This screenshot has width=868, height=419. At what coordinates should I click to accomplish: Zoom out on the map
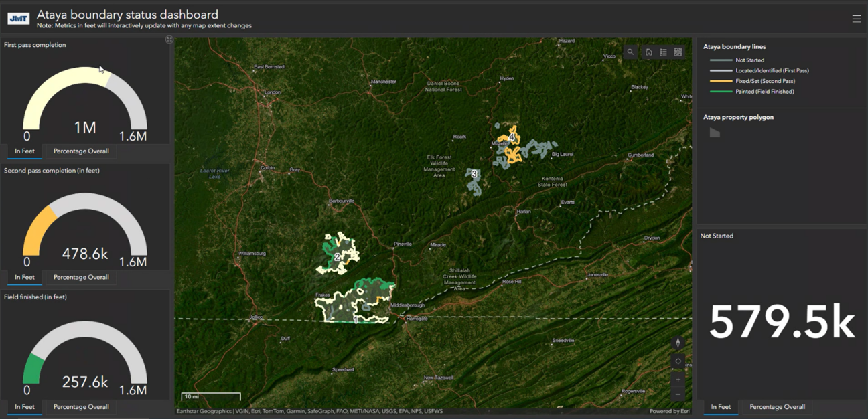pyautogui.click(x=678, y=394)
